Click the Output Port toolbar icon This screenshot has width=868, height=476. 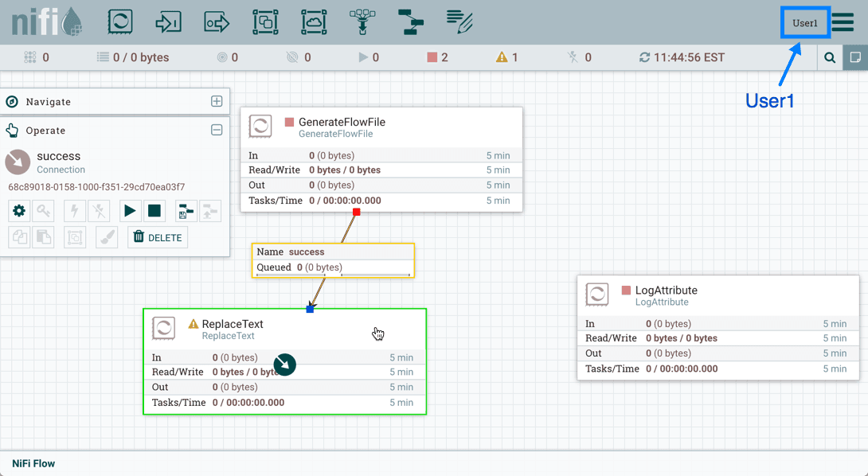coord(217,21)
